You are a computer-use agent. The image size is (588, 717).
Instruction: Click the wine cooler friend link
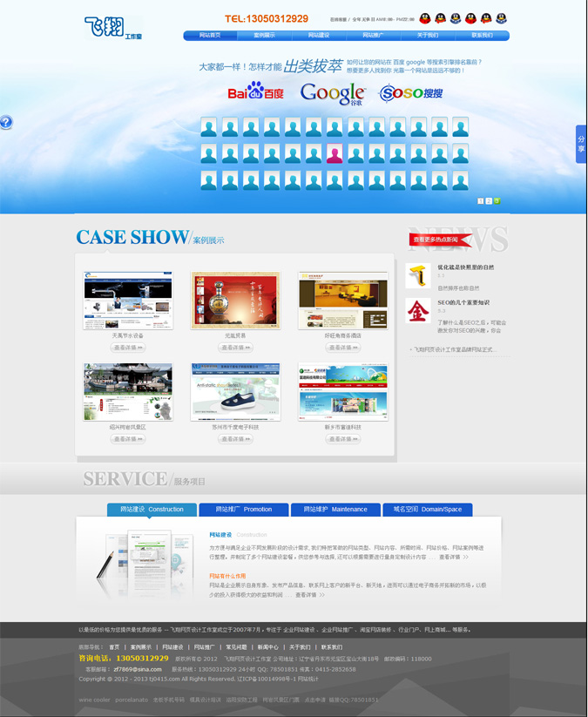94,700
